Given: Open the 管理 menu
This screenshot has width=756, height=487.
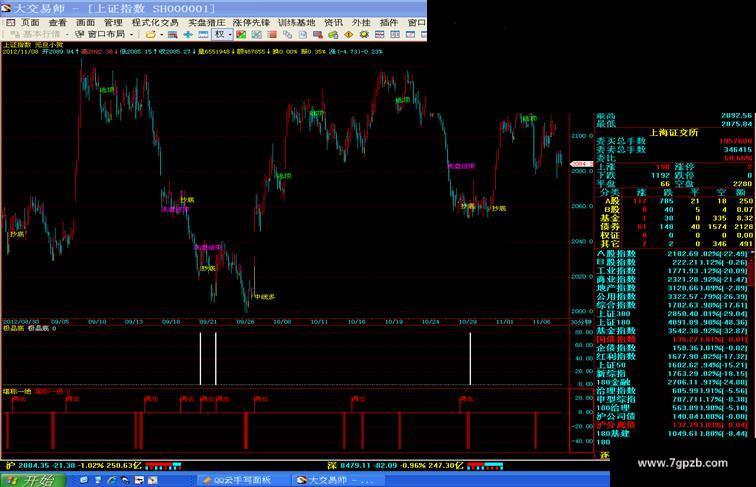Looking at the screenshot, I should coord(113,23).
